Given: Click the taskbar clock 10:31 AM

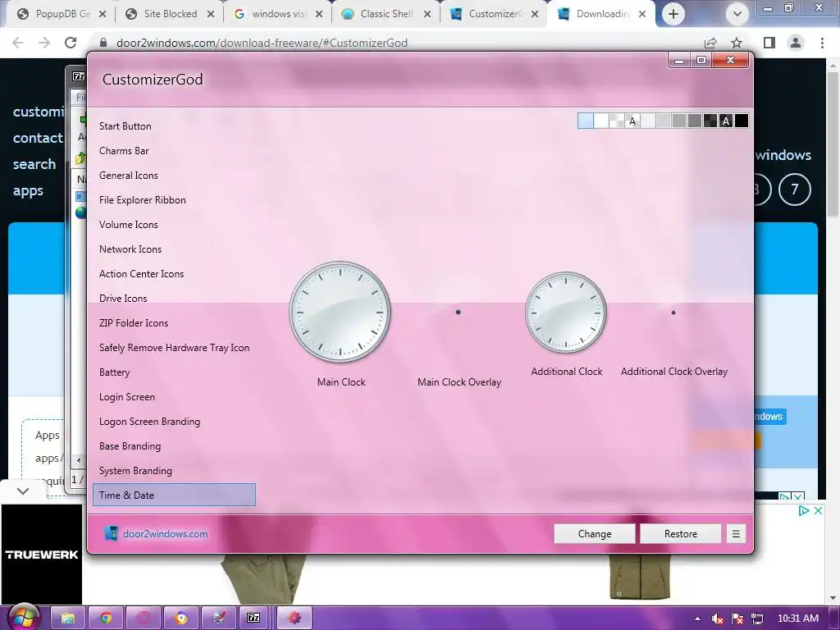Looking at the screenshot, I should pos(797,619).
